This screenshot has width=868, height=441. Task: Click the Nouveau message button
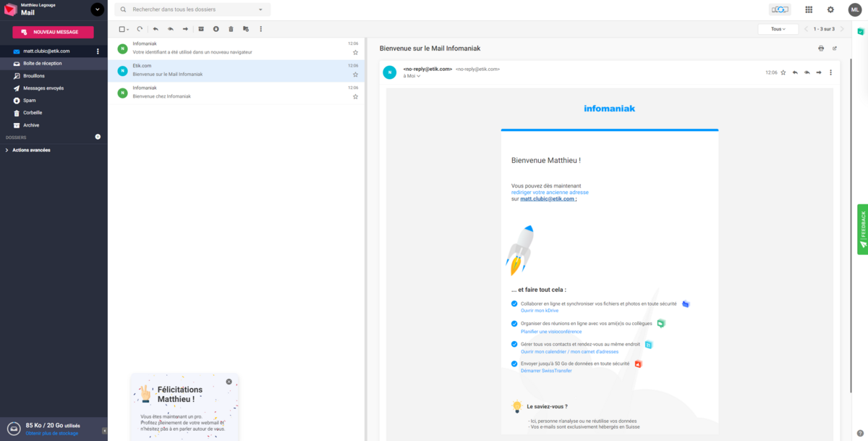[53, 32]
